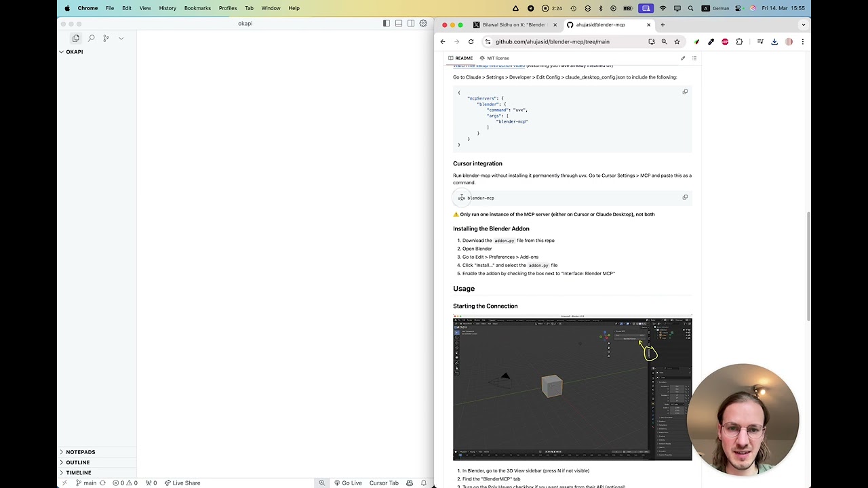Open Chrome History menu
This screenshot has height=488, width=868.
(167, 8)
